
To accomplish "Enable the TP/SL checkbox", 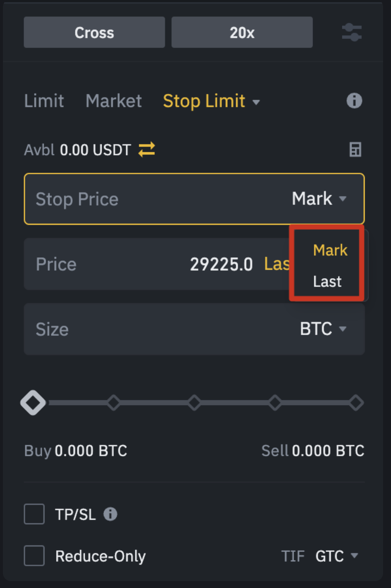I will pyautogui.click(x=34, y=514).
